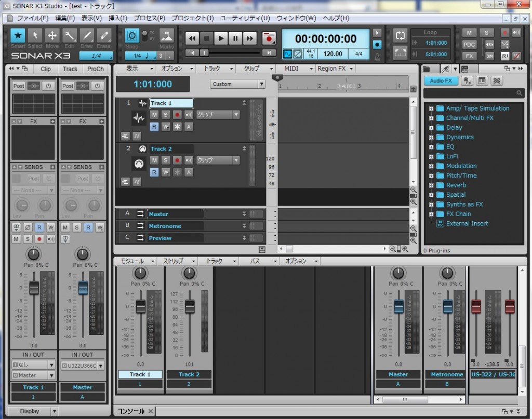Open the ヘルプ(H) menu
The width and height of the screenshot is (532, 419).
click(336, 18)
